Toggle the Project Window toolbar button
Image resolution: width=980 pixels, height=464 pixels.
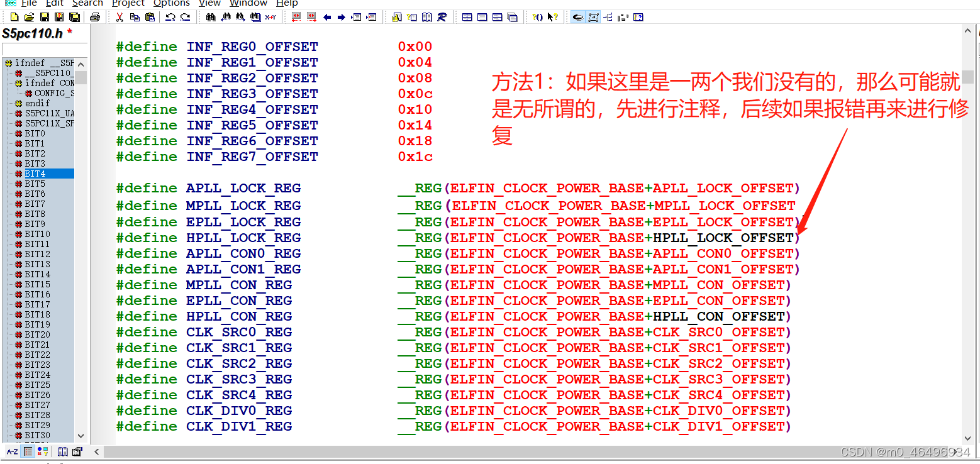coord(577,17)
